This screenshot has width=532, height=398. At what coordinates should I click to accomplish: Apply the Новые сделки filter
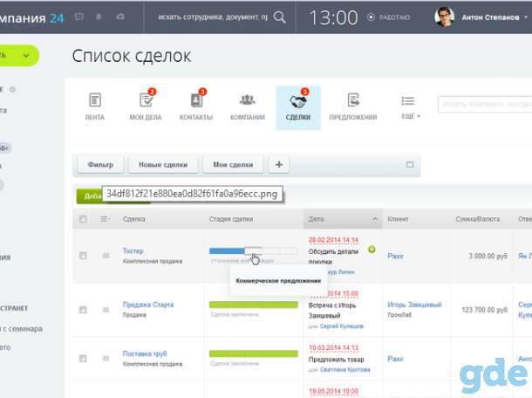pyautogui.click(x=163, y=165)
